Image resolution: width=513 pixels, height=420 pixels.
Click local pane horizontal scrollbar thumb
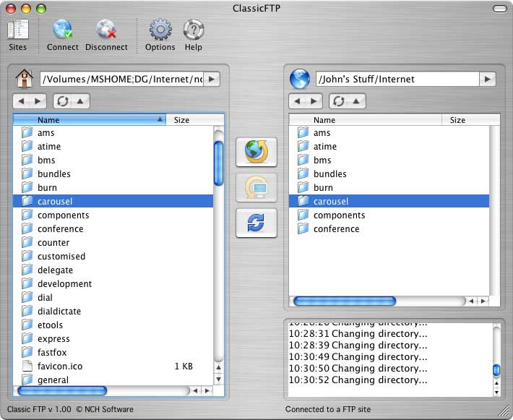pyautogui.click(x=62, y=390)
